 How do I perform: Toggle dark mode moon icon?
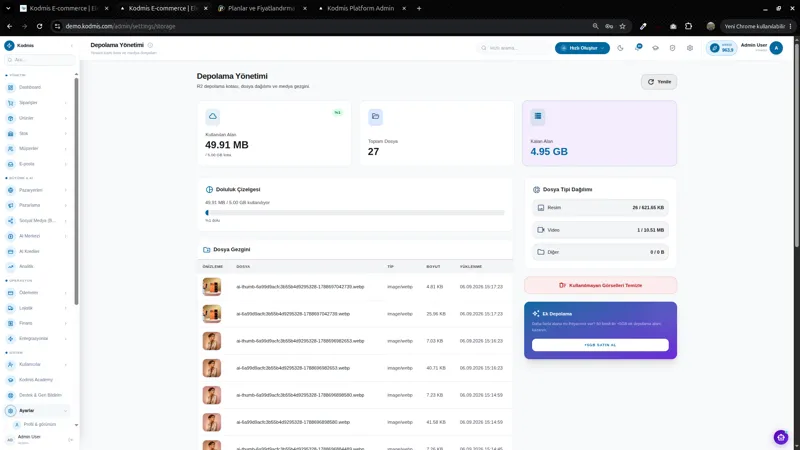[x=620, y=48]
